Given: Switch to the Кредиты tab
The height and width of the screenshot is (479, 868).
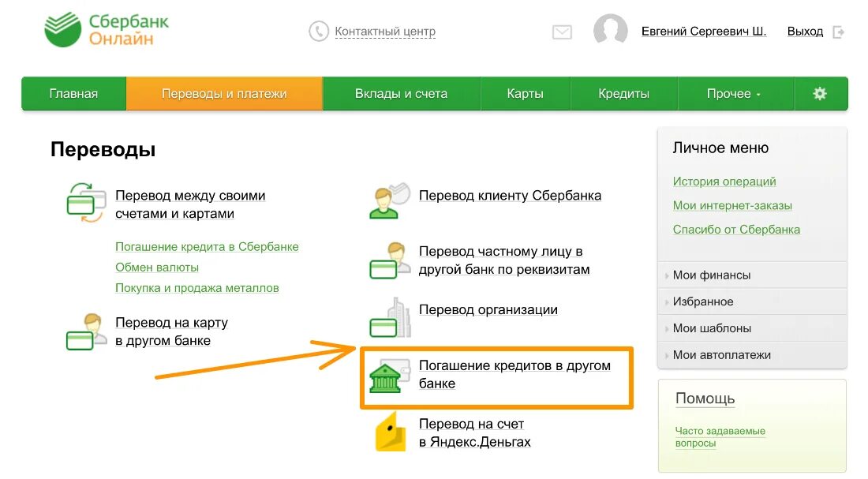Looking at the screenshot, I should coord(623,94).
